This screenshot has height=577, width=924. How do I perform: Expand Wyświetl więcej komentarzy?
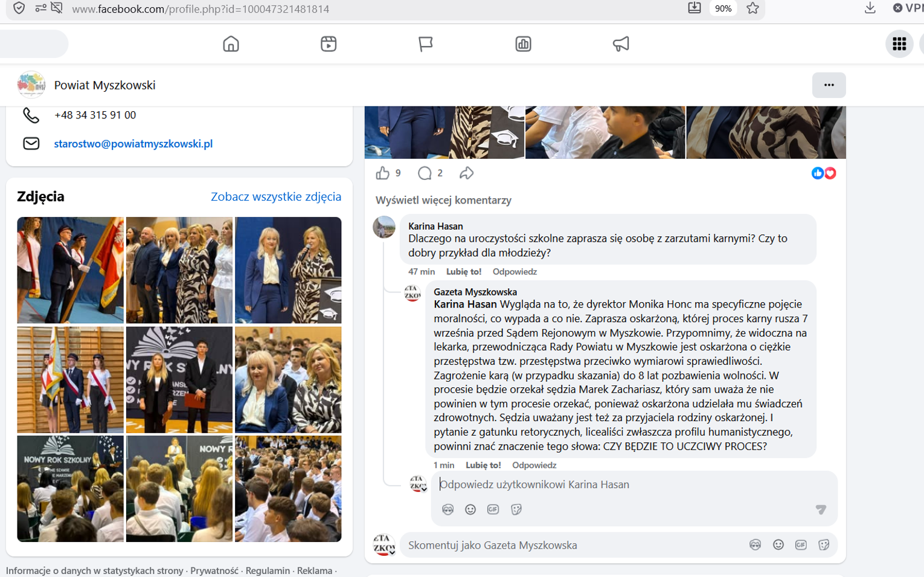pos(443,200)
